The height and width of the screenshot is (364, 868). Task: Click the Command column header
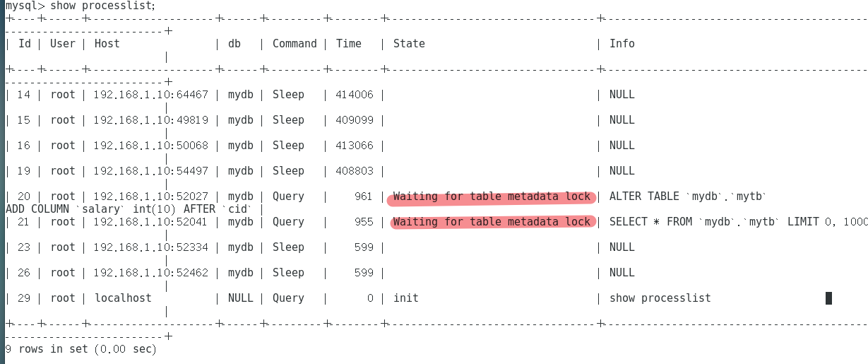coord(295,44)
